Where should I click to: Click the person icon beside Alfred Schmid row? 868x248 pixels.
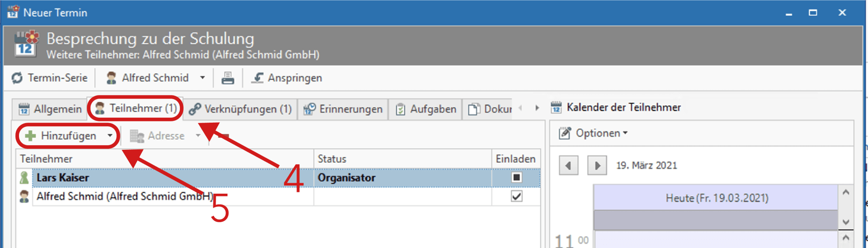(24, 196)
